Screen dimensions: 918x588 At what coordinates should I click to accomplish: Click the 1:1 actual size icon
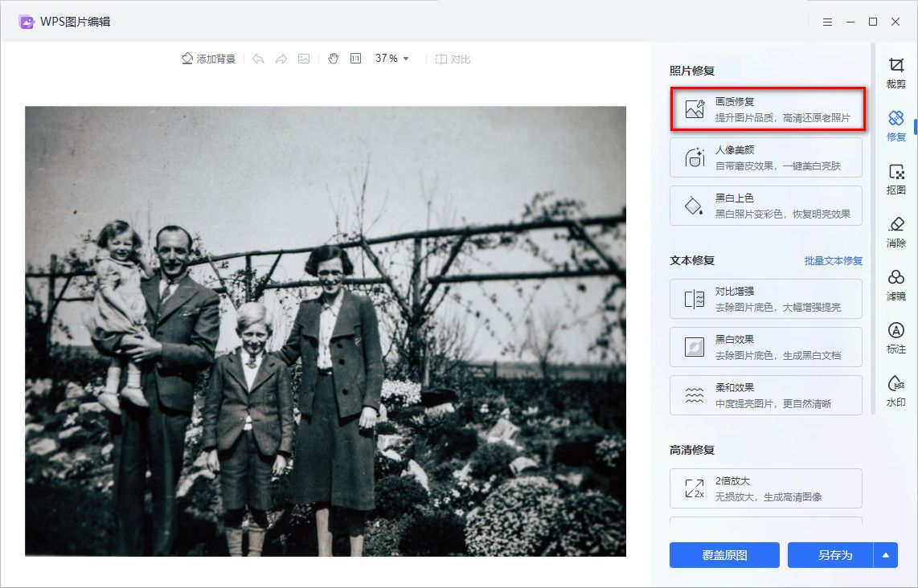355,59
